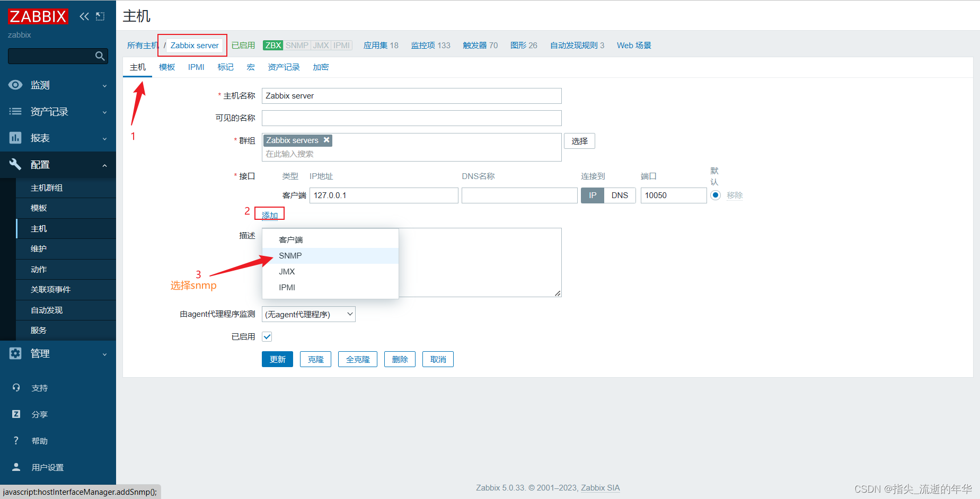Switch to the IPMI tab
980x499 pixels.
pos(196,67)
